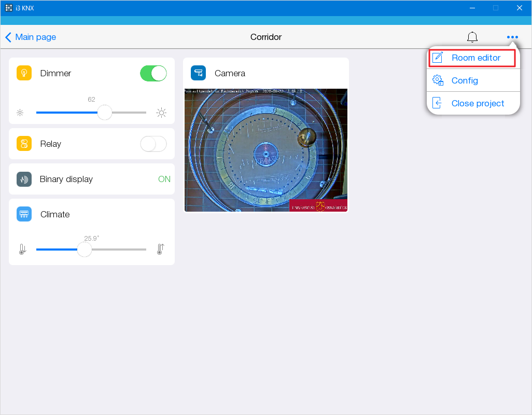The height and width of the screenshot is (415, 532).
Task: Click the minimum brightness sun icon
Action: (x=20, y=113)
